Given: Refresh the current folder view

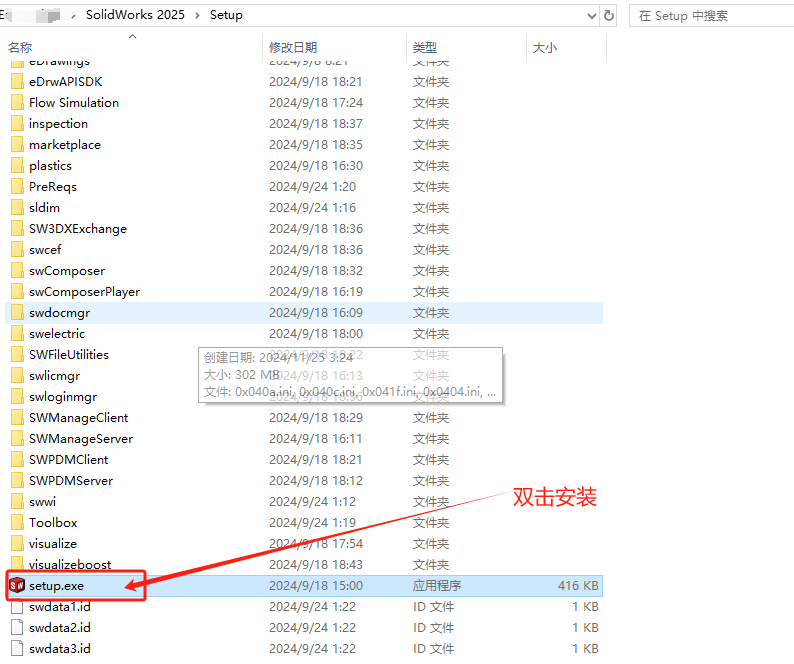Looking at the screenshot, I should (x=608, y=15).
